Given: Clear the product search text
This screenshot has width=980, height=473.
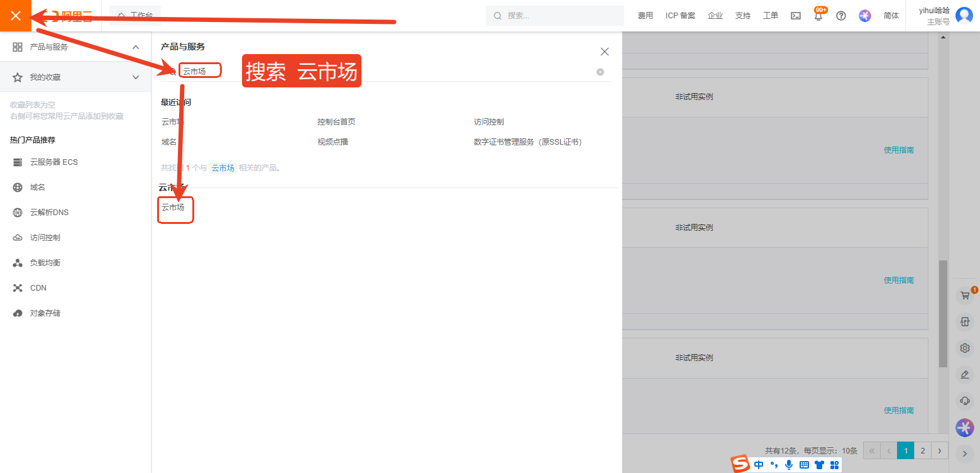Looking at the screenshot, I should click(x=600, y=72).
